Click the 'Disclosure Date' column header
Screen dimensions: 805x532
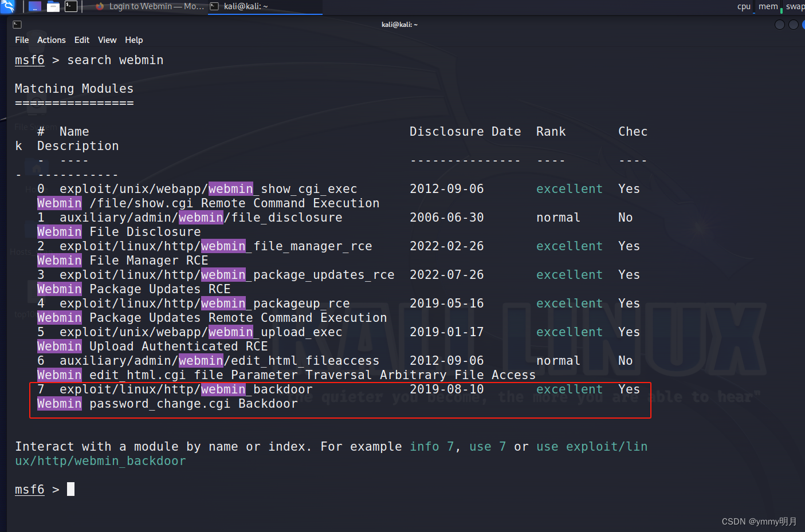(x=465, y=132)
